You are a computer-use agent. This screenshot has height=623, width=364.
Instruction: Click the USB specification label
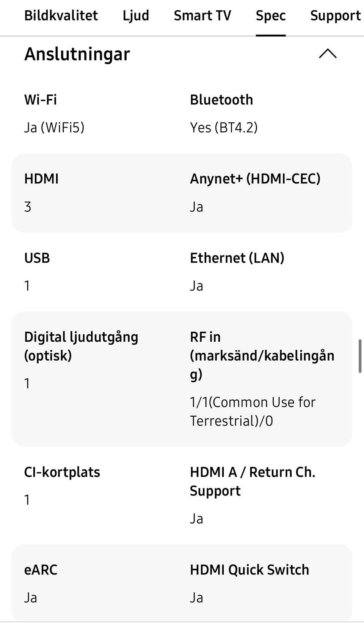click(37, 258)
